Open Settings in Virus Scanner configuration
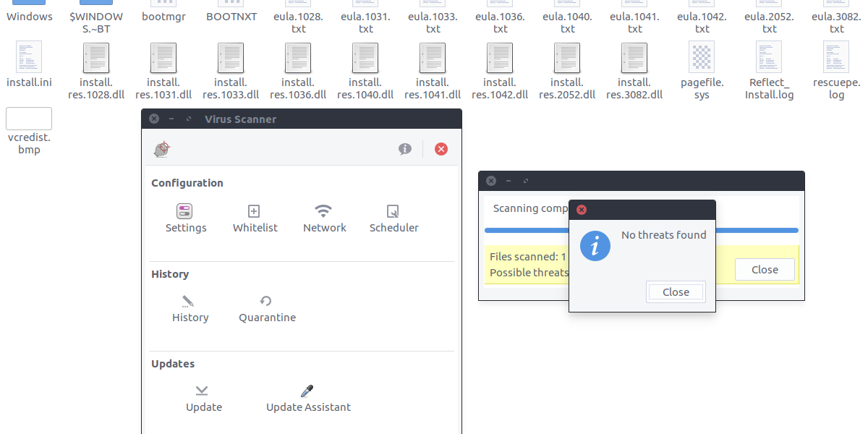868x434 pixels. 186,219
